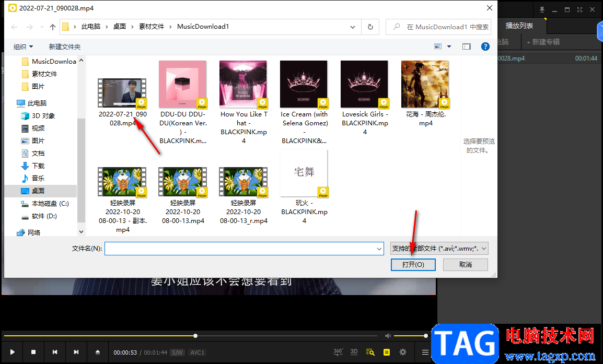Expand the view options dropdown arrow
This screenshot has width=603, height=364.
[x=449, y=46]
